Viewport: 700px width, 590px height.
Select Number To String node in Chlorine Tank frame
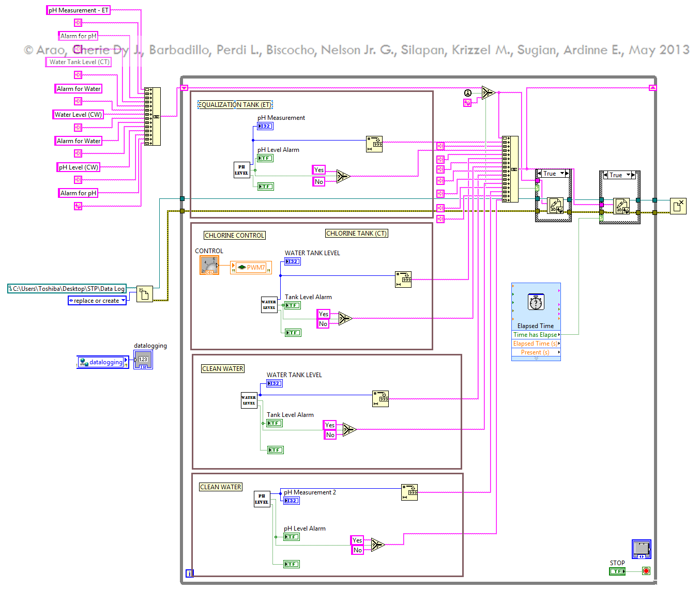tap(403, 280)
